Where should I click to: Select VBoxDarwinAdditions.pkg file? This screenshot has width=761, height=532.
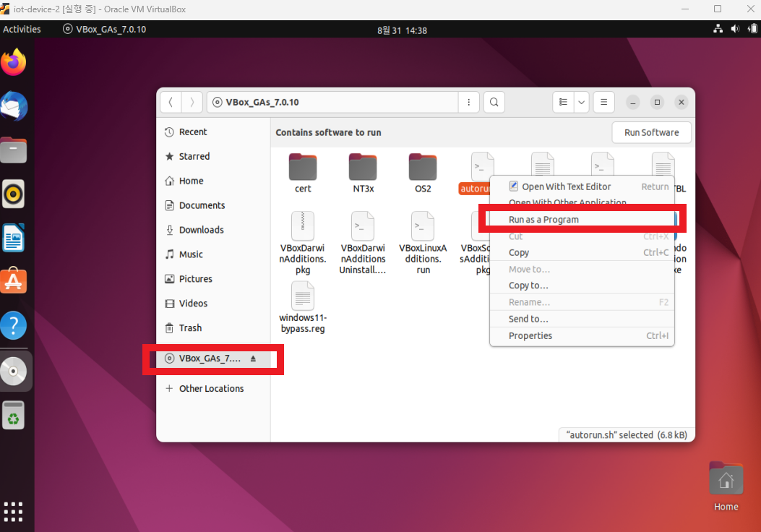(x=303, y=243)
